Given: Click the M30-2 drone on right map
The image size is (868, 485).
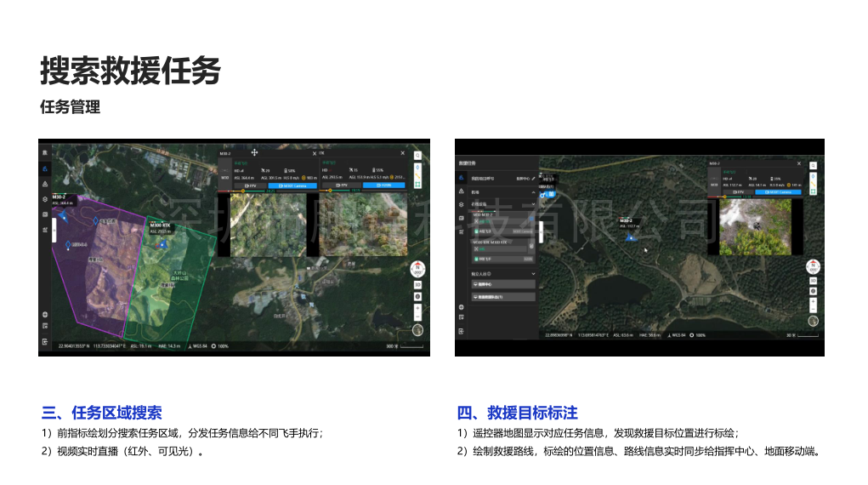Looking at the screenshot, I should [629, 237].
